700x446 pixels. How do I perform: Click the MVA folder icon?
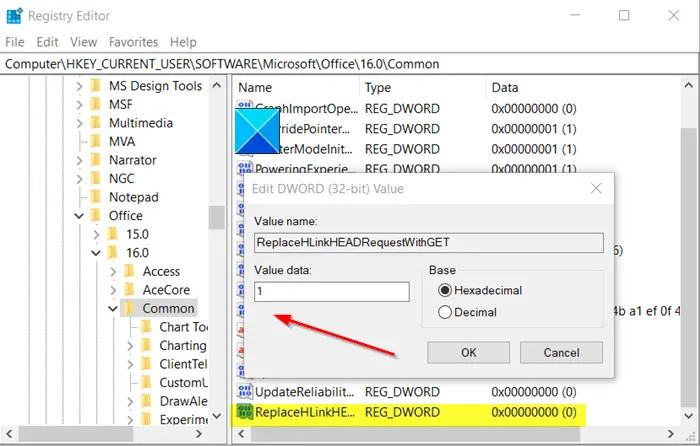coord(96,141)
